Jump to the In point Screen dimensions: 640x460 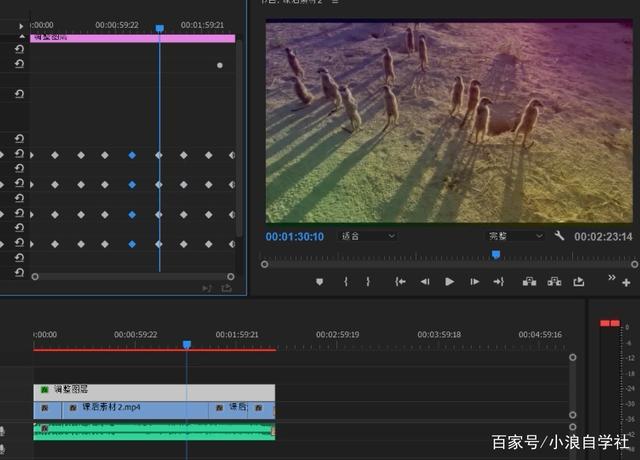click(400, 282)
